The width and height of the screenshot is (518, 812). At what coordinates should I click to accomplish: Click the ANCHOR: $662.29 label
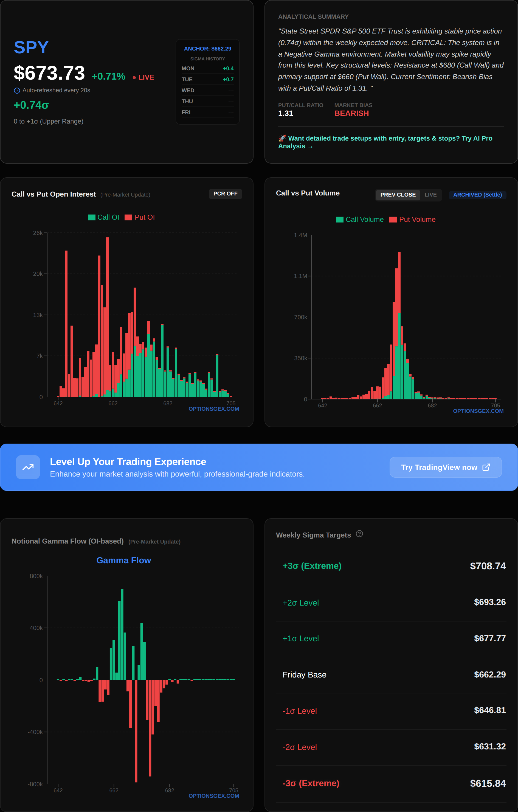[x=207, y=49]
